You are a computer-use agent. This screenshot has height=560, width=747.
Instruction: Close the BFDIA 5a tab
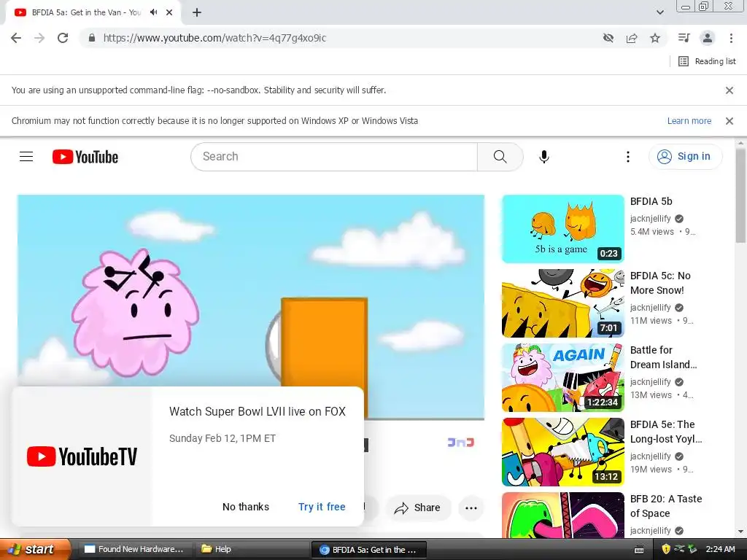pyautogui.click(x=169, y=12)
